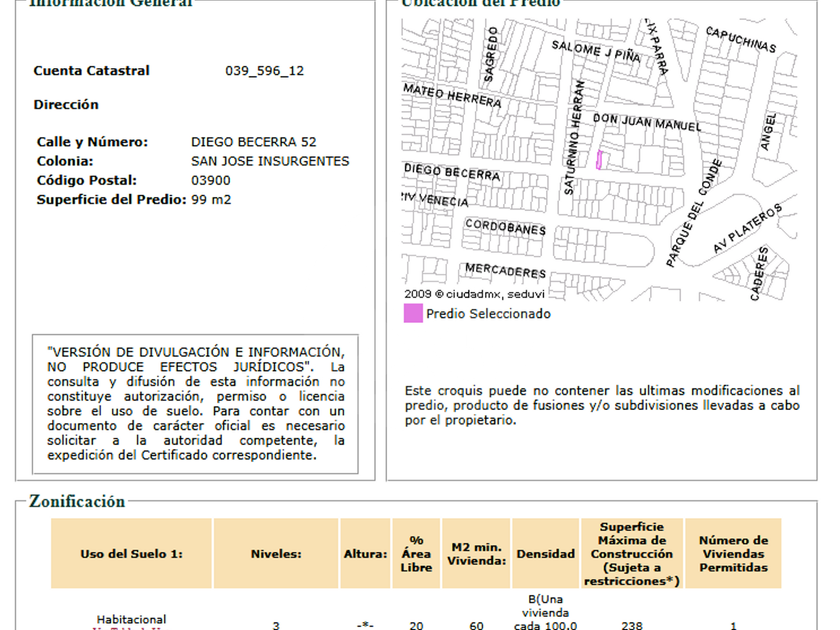
Task: Click the Niveles column header
Action: click(x=276, y=553)
